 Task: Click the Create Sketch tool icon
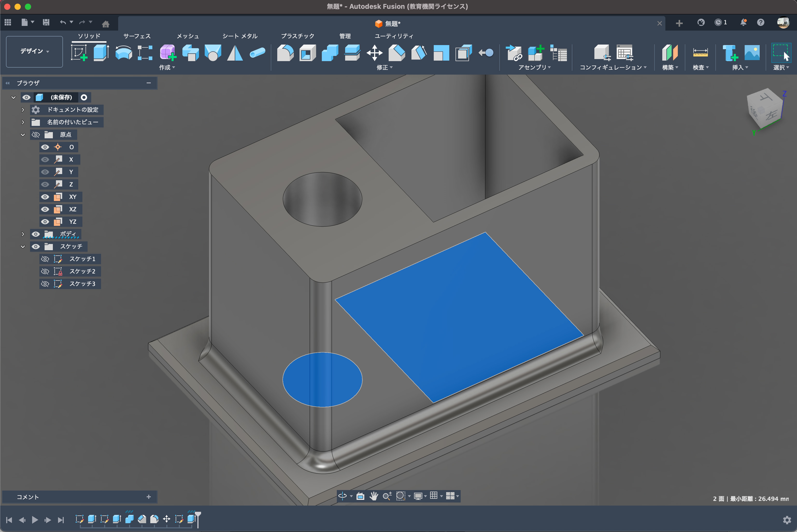pyautogui.click(x=79, y=53)
